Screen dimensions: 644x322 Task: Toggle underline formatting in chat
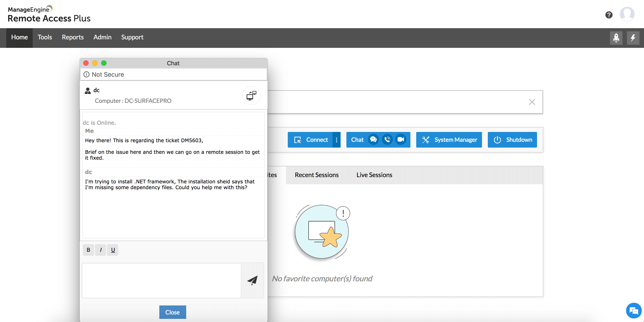click(113, 250)
